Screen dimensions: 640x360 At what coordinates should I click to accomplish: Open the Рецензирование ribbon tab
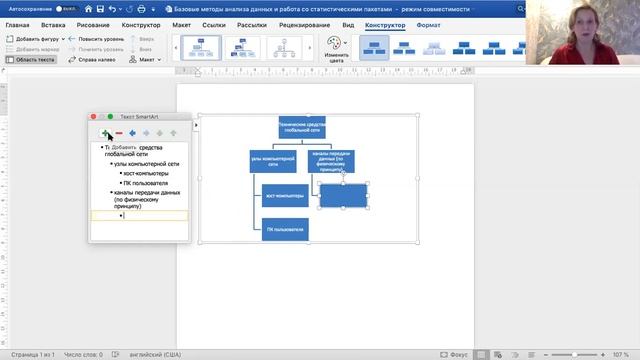[x=304, y=25]
